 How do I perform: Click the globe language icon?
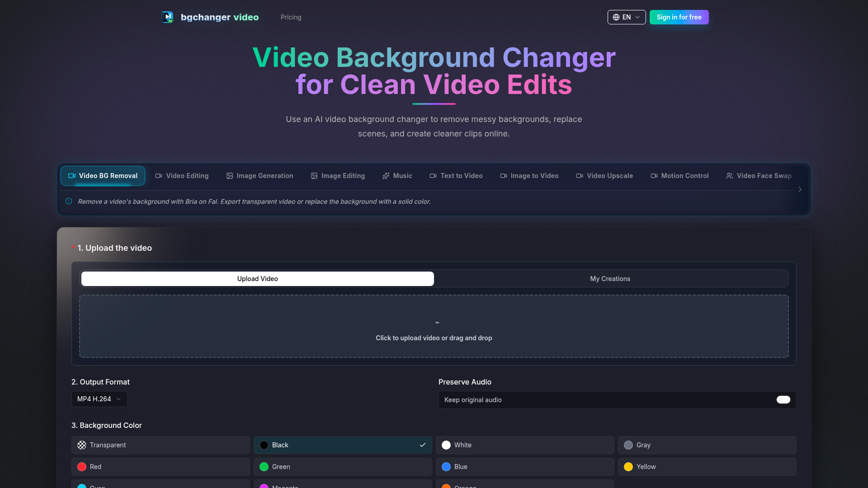point(616,17)
